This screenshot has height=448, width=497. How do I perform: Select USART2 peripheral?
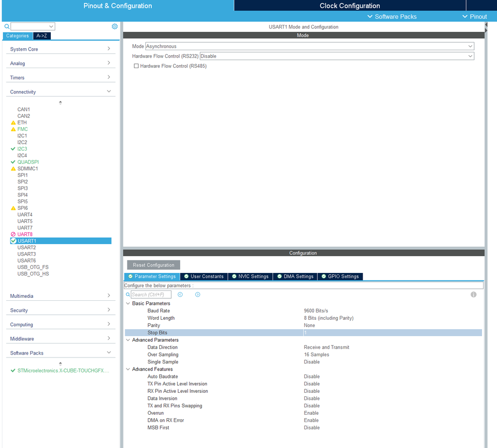(27, 248)
